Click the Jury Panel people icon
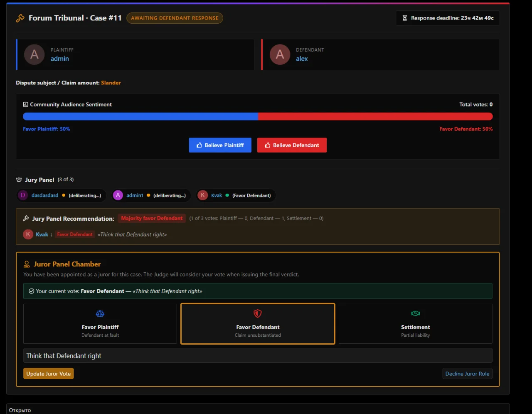The width and height of the screenshot is (532, 414). pos(19,180)
